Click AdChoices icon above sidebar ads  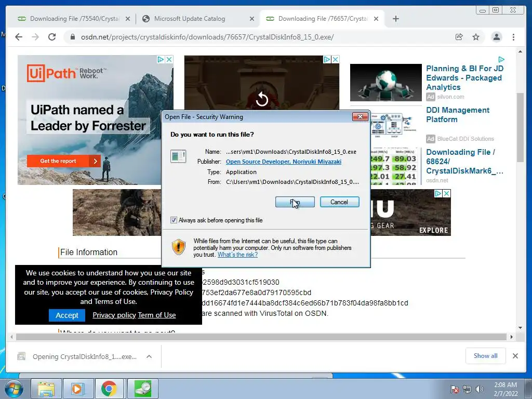coord(501,59)
